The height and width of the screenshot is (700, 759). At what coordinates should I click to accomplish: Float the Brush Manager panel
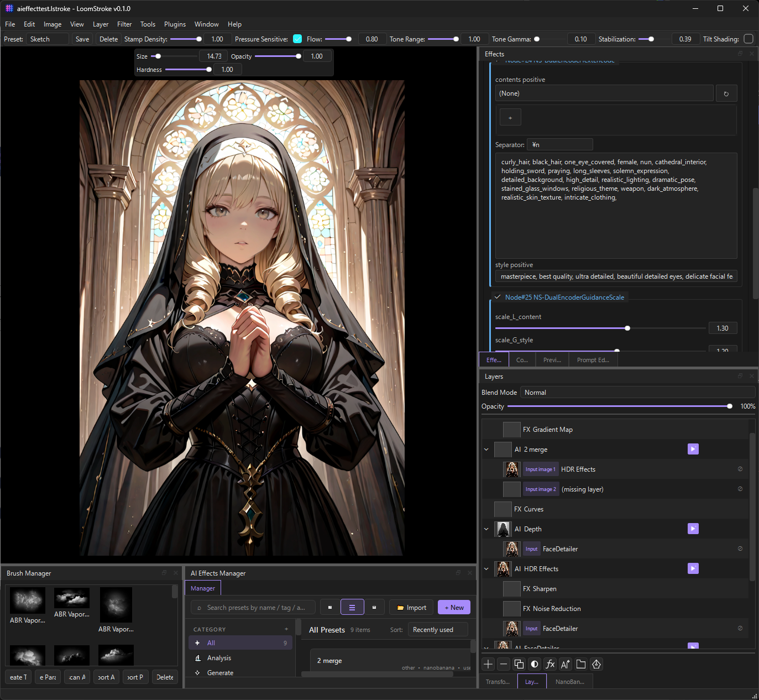coord(164,573)
